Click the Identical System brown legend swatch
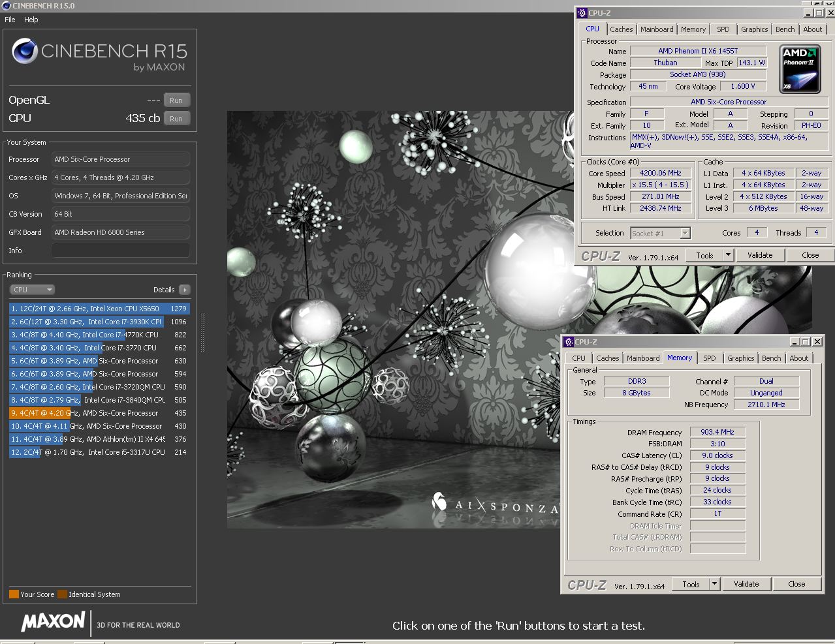The image size is (835, 644). click(x=62, y=594)
